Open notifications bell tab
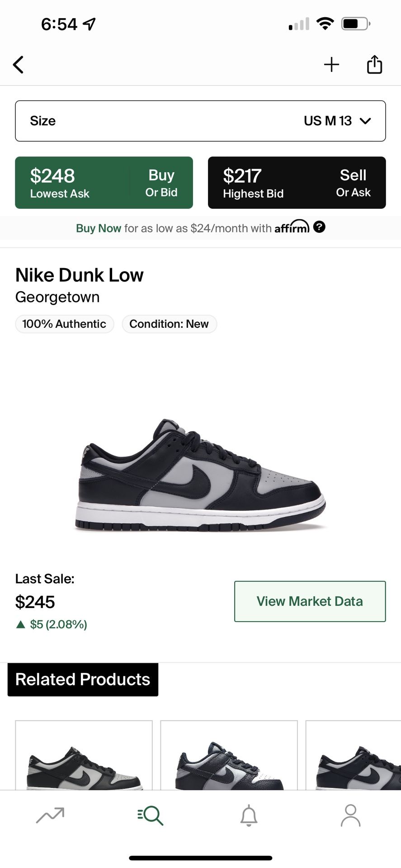This screenshot has height=868, width=401. [249, 815]
